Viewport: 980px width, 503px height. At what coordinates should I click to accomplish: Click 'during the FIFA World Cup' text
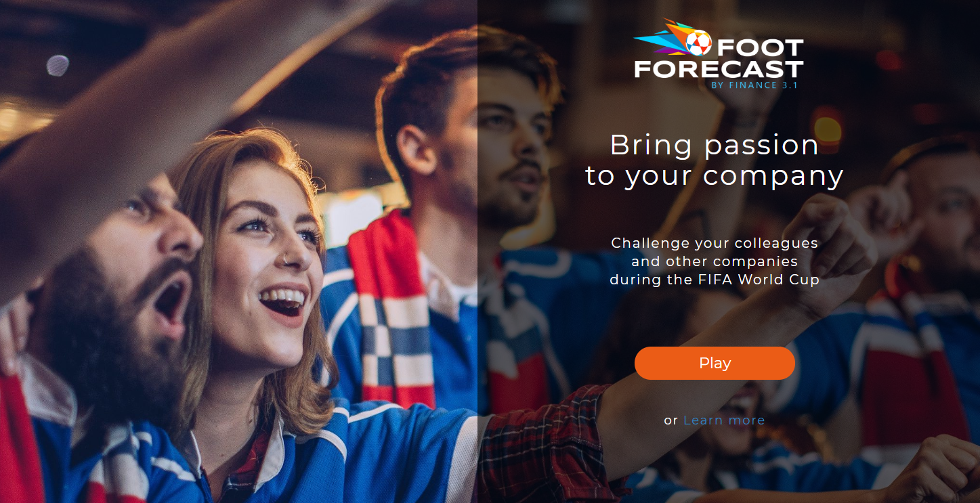[x=715, y=280]
